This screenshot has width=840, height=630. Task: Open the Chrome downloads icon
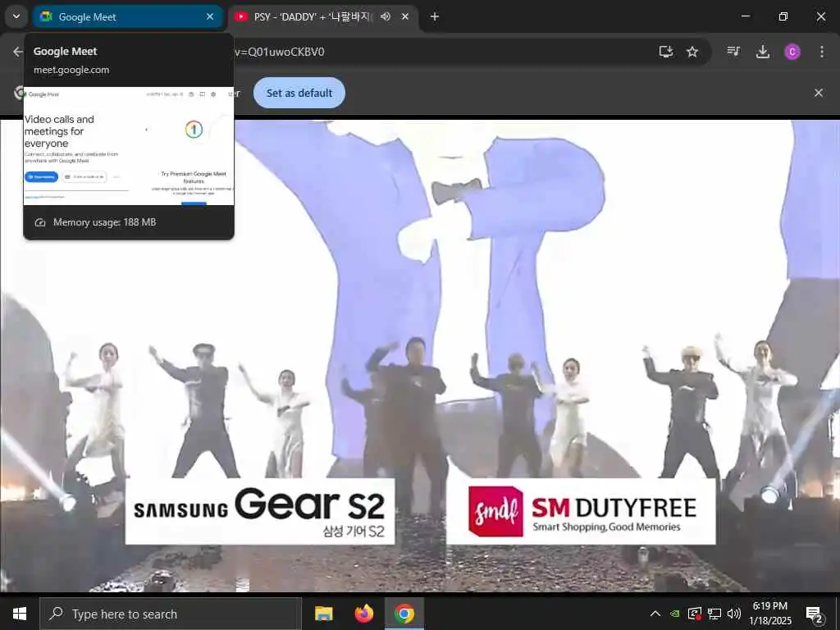[762, 52]
